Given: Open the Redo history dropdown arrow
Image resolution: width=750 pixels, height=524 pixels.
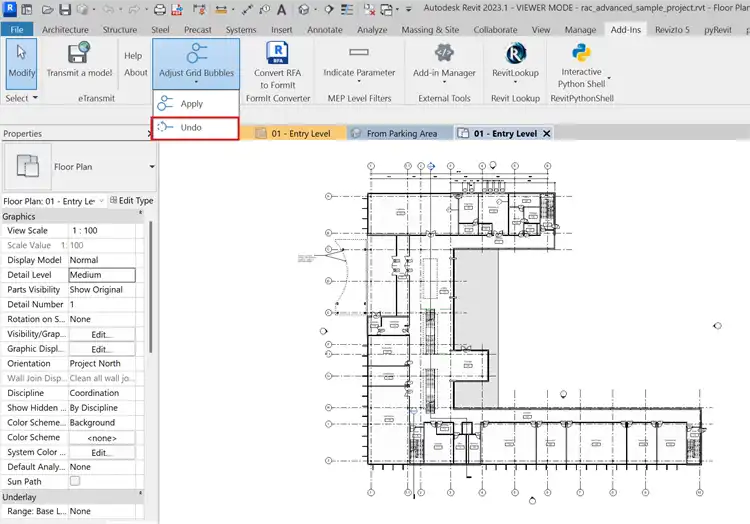Looking at the screenshot, I should click(x=145, y=10).
